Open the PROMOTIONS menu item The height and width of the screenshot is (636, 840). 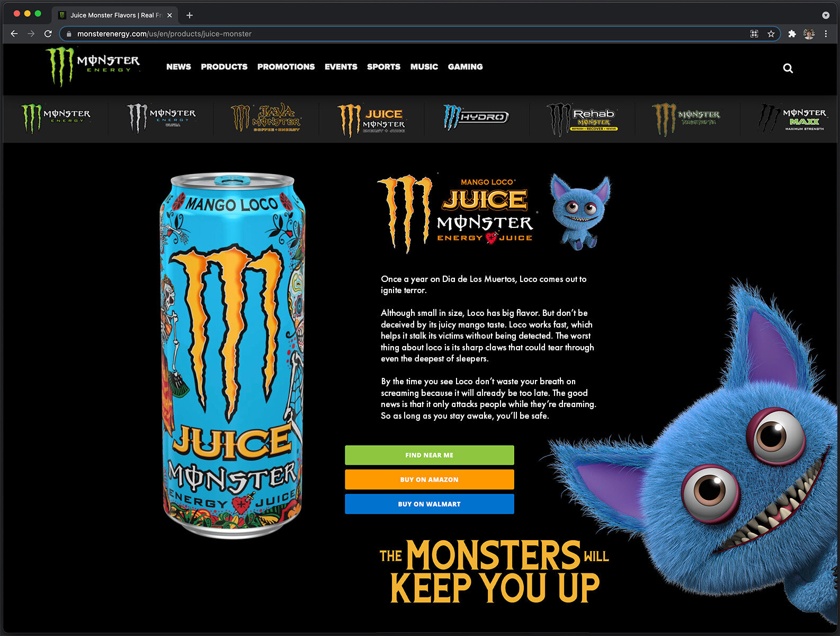click(286, 67)
